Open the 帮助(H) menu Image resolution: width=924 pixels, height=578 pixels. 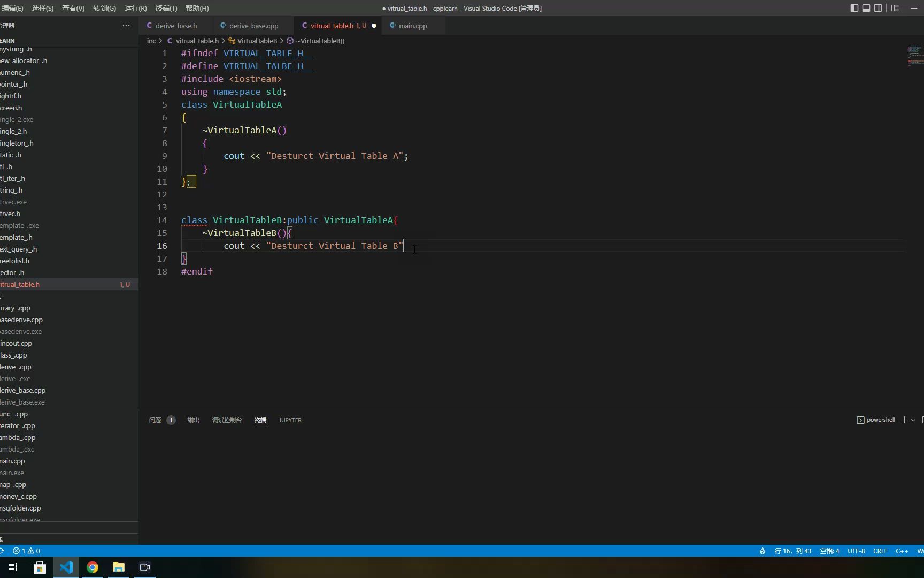click(197, 8)
